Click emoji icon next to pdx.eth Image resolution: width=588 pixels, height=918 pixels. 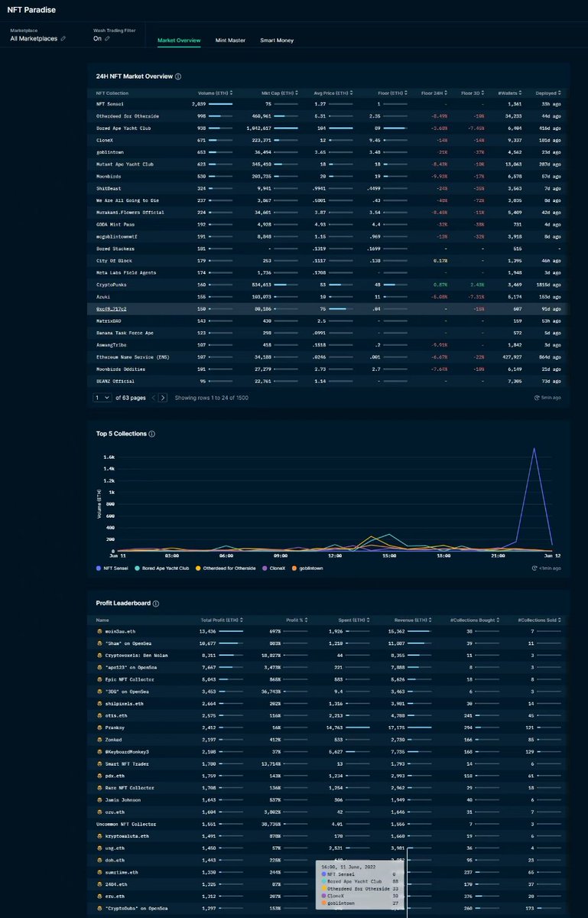pos(99,776)
